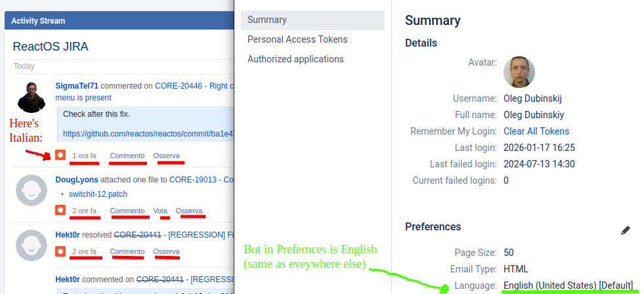Viewport: 644px width, 294px height.
Task: Click the orange icon beside DougLyons's entry
Action: coord(60,211)
